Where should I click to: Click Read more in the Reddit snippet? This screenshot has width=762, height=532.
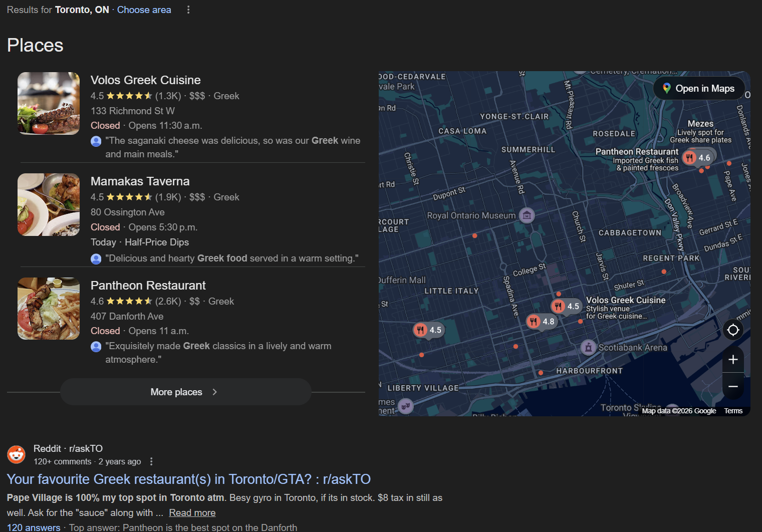[192, 512]
